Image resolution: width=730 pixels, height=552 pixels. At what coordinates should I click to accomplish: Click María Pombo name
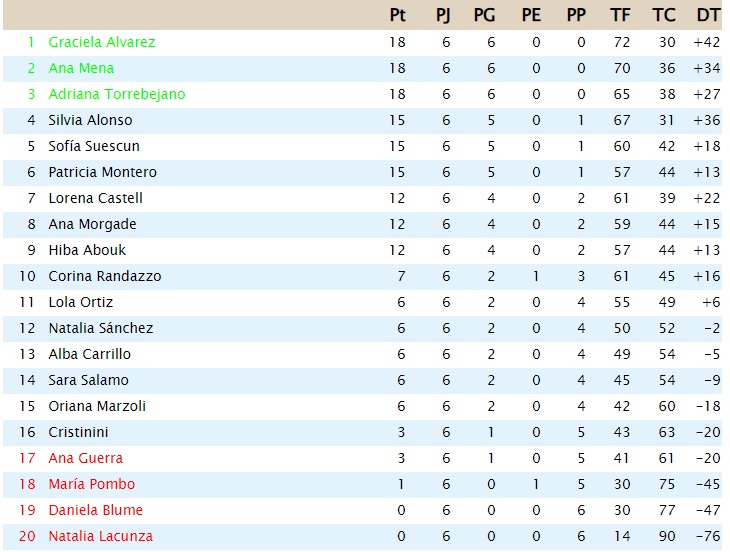[x=92, y=484]
